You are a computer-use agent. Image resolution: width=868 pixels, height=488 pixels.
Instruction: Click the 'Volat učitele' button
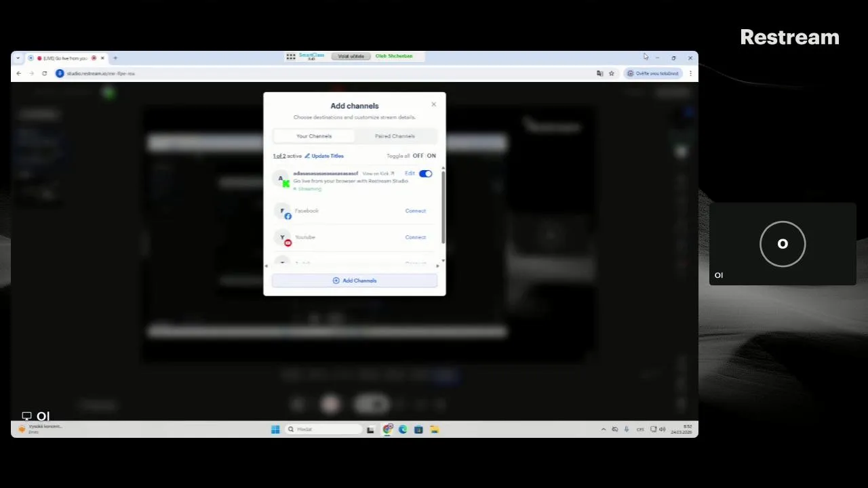pos(351,56)
